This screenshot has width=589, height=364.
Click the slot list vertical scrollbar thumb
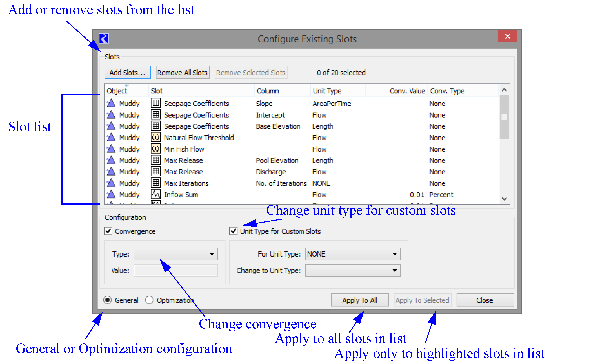click(x=504, y=117)
